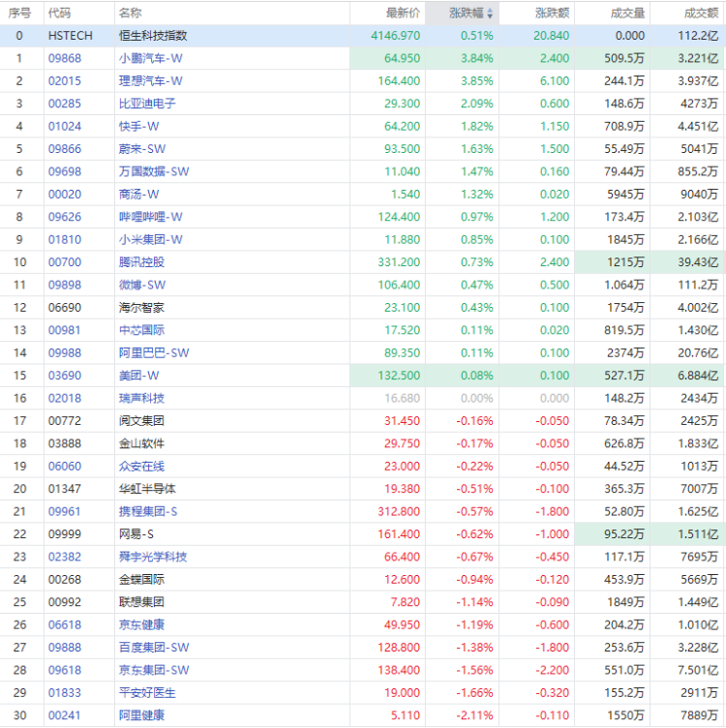Open stock 阿里健康
726x728 pixels.
coord(141,715)
